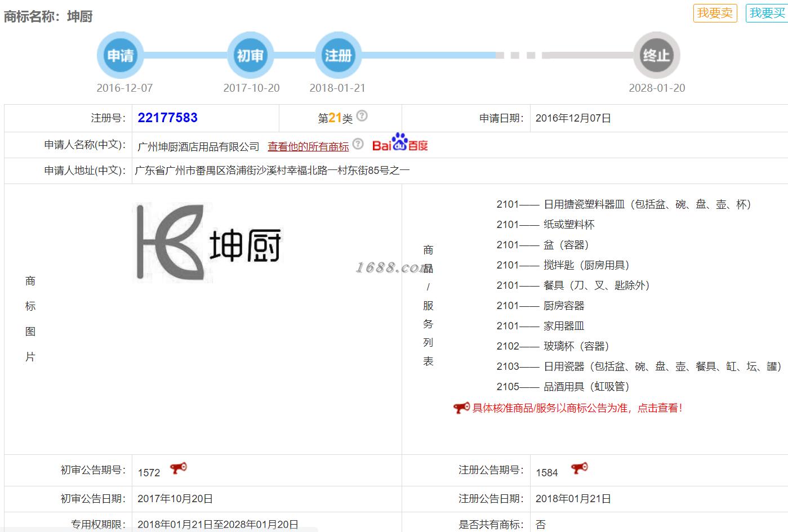The width and height of the screenshot is (788, 532).
Task: Click registration announcement number 1584
Action: [x=547, y=473]
